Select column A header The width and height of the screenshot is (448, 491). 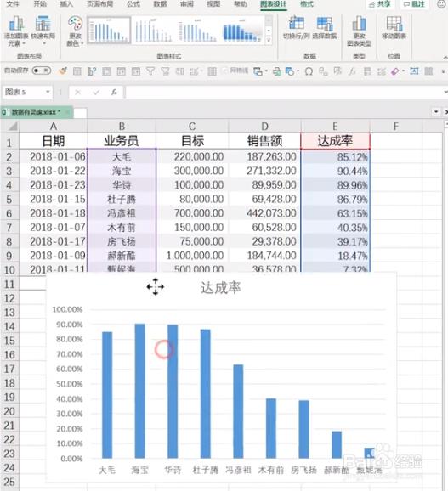(x=54, y=127)
